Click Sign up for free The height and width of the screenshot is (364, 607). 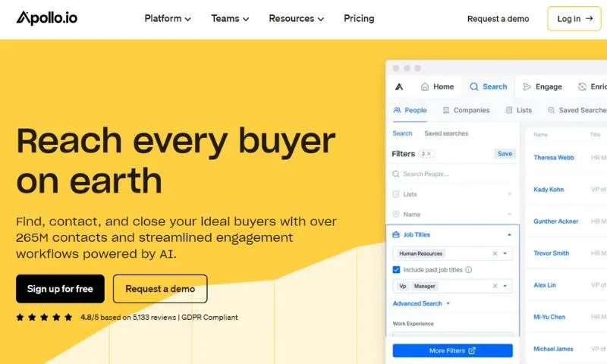(60, 289)
